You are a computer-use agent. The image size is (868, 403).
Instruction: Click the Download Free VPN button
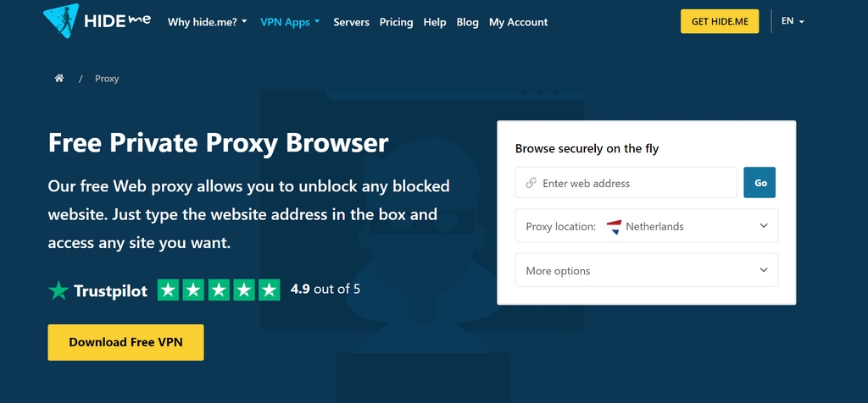pyautogui.click(x=125, y=342)
